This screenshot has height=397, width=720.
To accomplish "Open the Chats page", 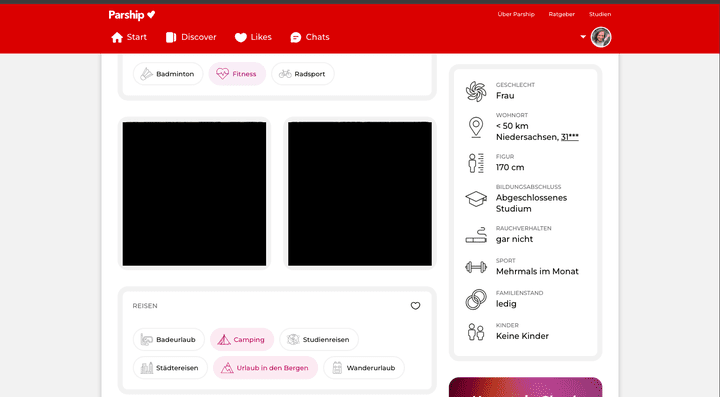I will tap(310, 37).
